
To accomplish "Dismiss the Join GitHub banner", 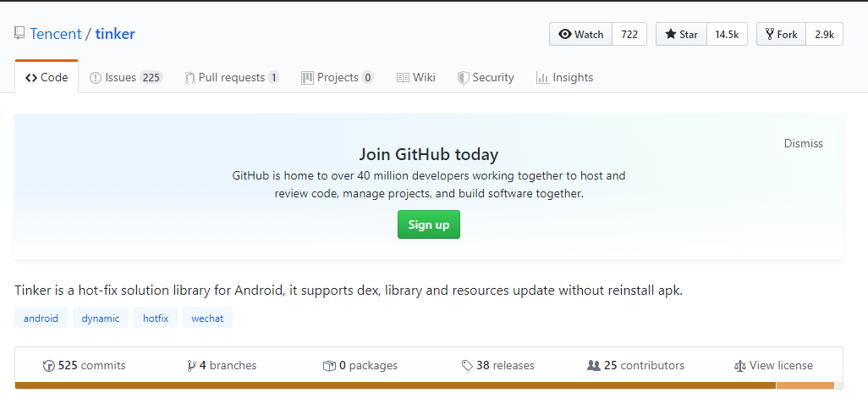I will pyautogui.click(x=803, y=144).
